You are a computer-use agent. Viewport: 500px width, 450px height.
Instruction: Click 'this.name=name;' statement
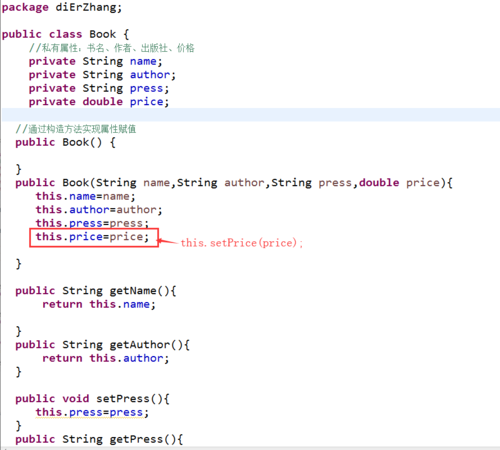(x=85, y=196)
